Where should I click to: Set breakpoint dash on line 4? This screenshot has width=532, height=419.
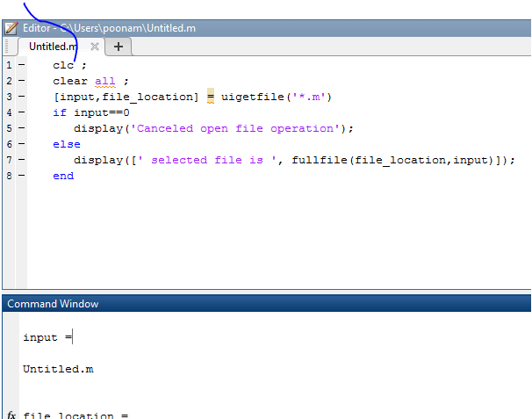21,112
